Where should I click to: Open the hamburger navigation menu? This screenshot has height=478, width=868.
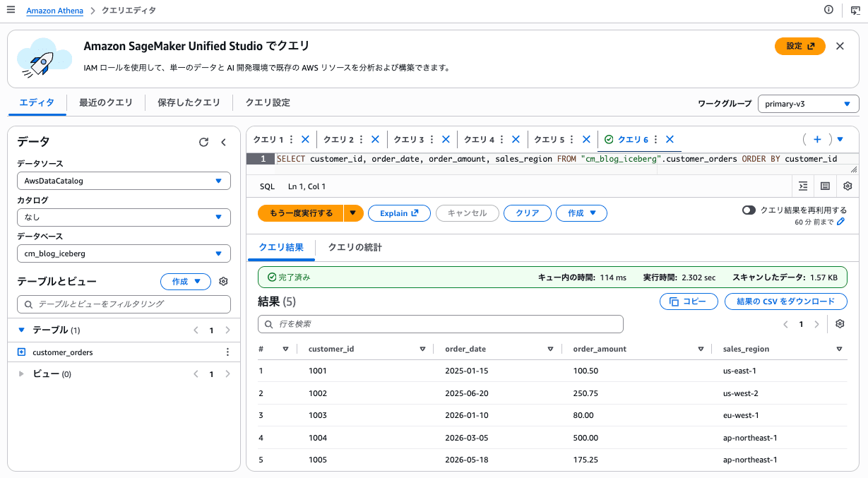click(x=11, y=10)
